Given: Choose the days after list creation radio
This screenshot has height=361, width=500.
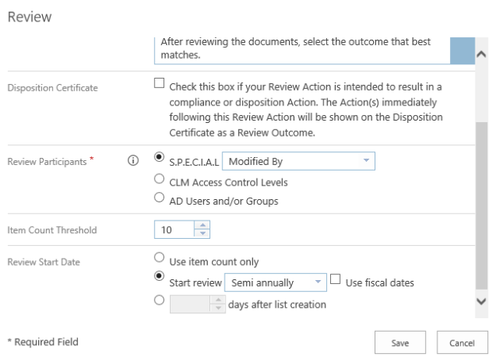Looking at the screenshot, I should click(x=159, y=300).
